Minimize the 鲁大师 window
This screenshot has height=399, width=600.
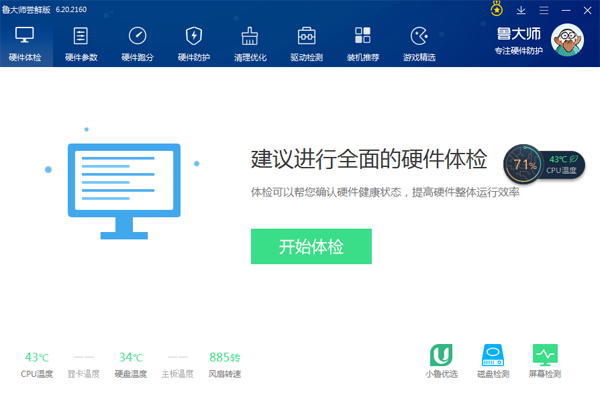(566, 10)
